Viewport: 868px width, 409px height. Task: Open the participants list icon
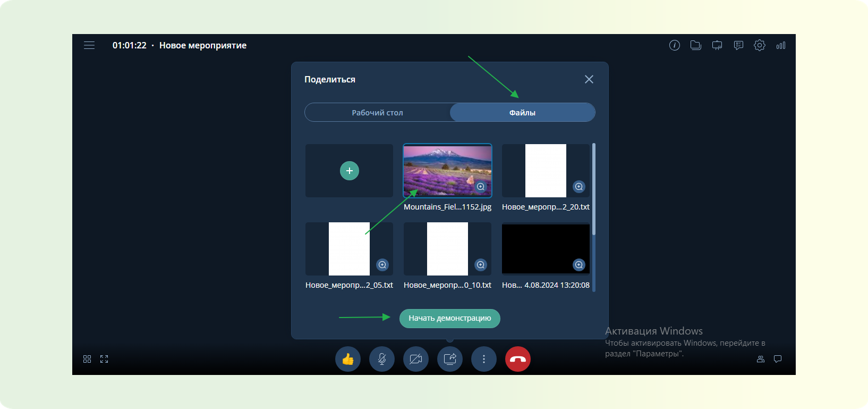[761, 359]
